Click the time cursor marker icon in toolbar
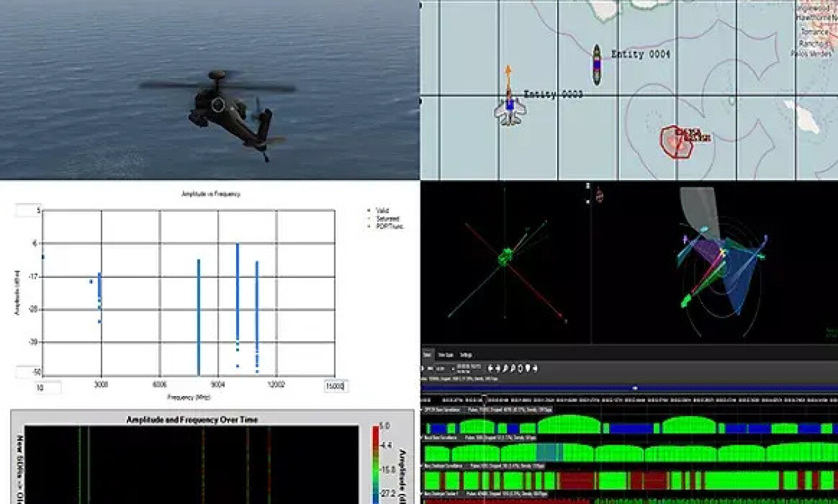This screenshot has width=838, height=504. pyautogui.click(x=528, y=367)
